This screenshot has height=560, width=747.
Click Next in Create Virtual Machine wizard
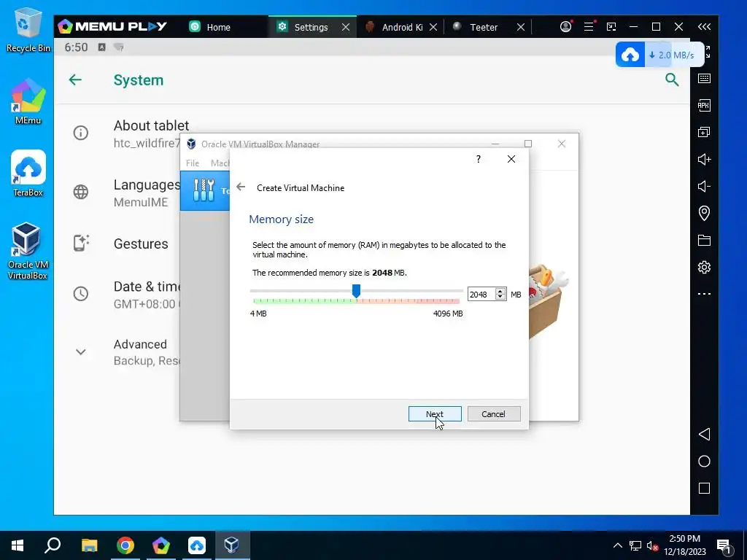[x=435, y=414]
